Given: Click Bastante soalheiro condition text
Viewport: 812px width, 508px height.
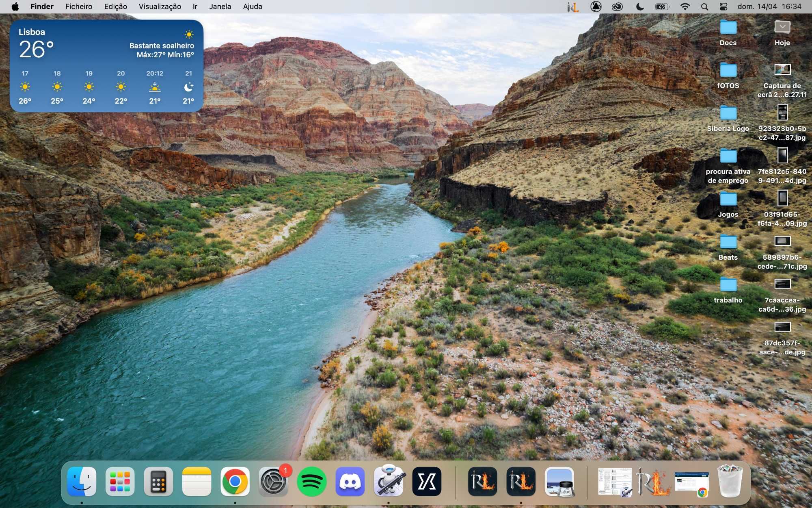Looking at the screenshot, I should [162, 46].
